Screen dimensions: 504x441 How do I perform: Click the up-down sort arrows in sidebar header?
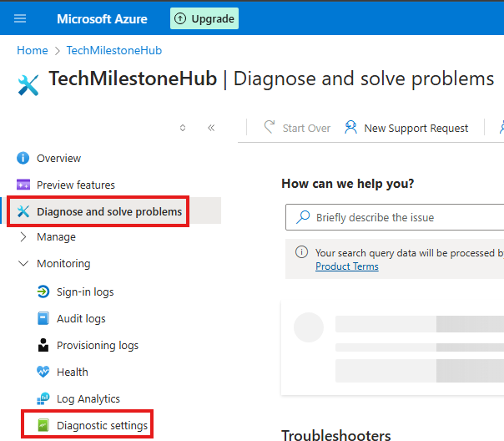coord(183,128)
